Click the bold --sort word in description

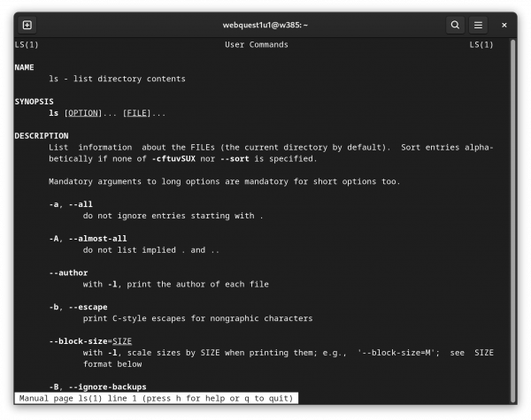click(x=235, y=159)
